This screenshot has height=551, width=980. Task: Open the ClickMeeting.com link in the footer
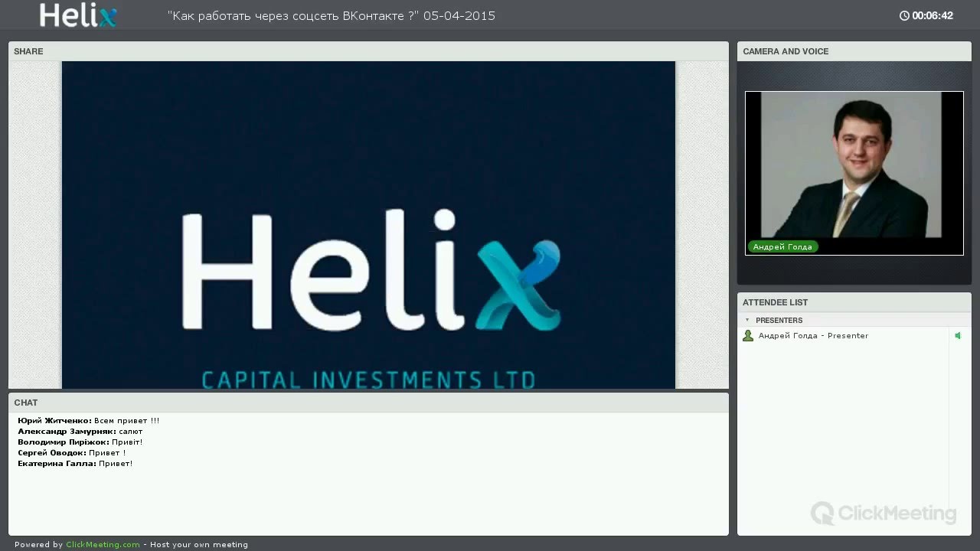103,545
